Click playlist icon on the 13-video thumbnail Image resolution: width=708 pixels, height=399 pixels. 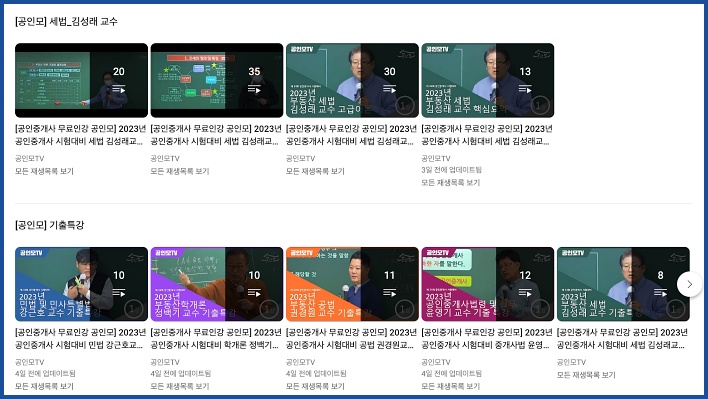[525, 89]
